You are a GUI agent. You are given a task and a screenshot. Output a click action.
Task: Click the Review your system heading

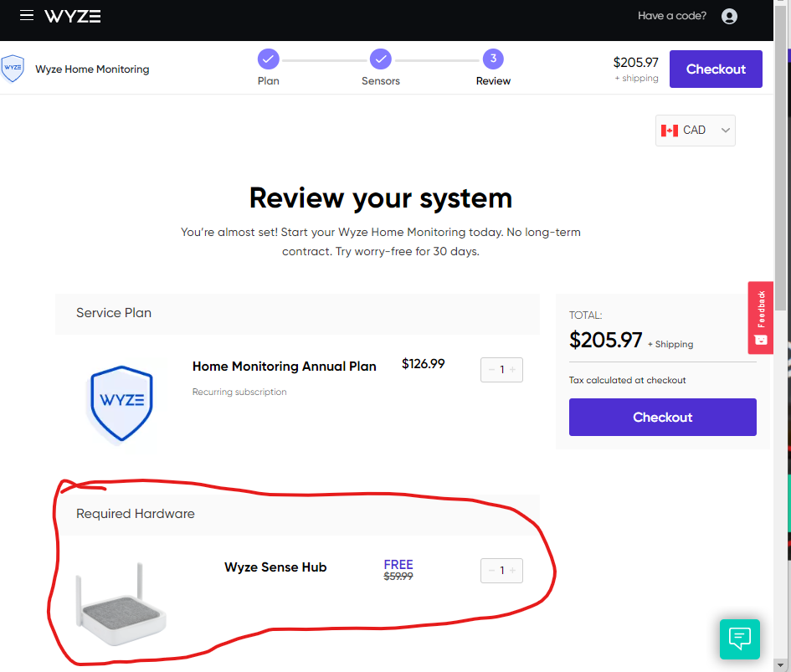click(380, 197)
